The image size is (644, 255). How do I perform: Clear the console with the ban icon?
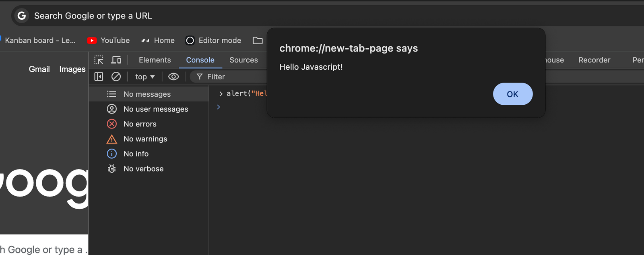[116, 77]
